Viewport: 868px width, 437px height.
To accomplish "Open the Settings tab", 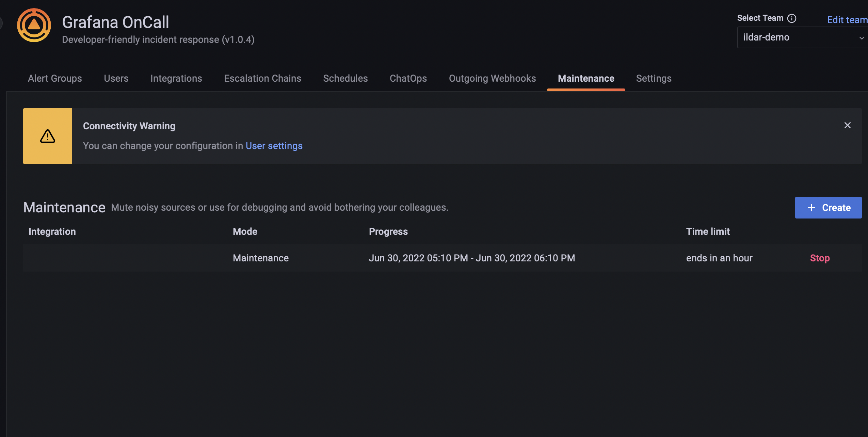I will tap(654, 78).
